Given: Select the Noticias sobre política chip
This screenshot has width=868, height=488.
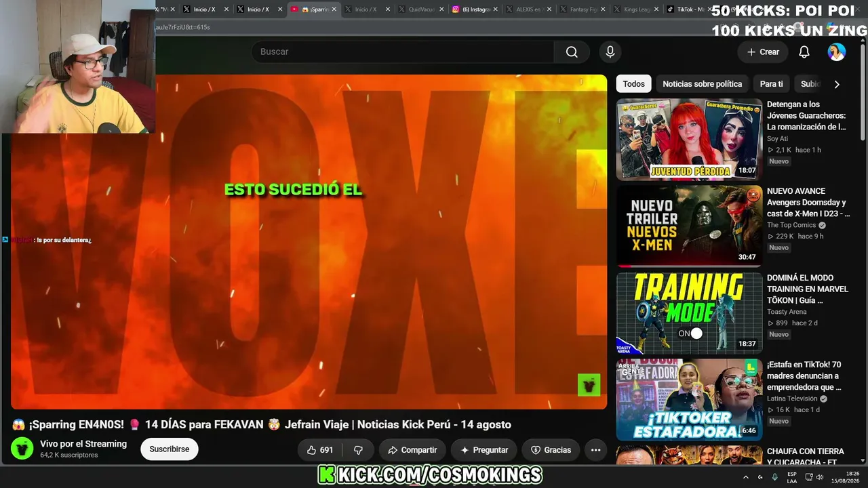Looking at the screenshot, I should click(x=702, y=84).
